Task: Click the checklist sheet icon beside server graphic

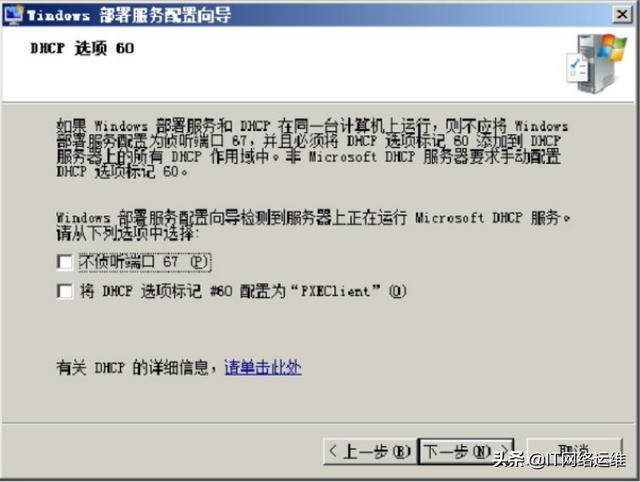Action: click(577, 68)
